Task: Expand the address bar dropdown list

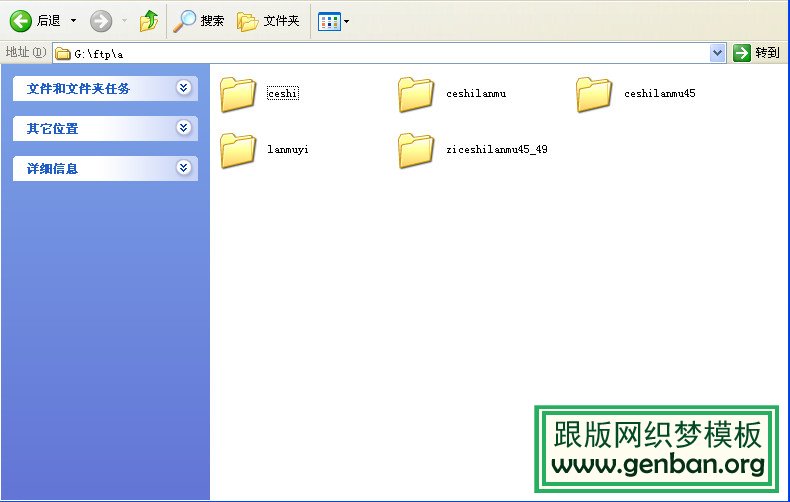Action: tap(717, 53)
